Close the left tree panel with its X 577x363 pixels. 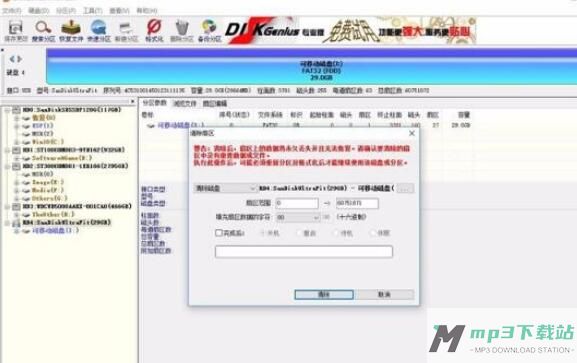pyautogui.click(x=132, y=101)
